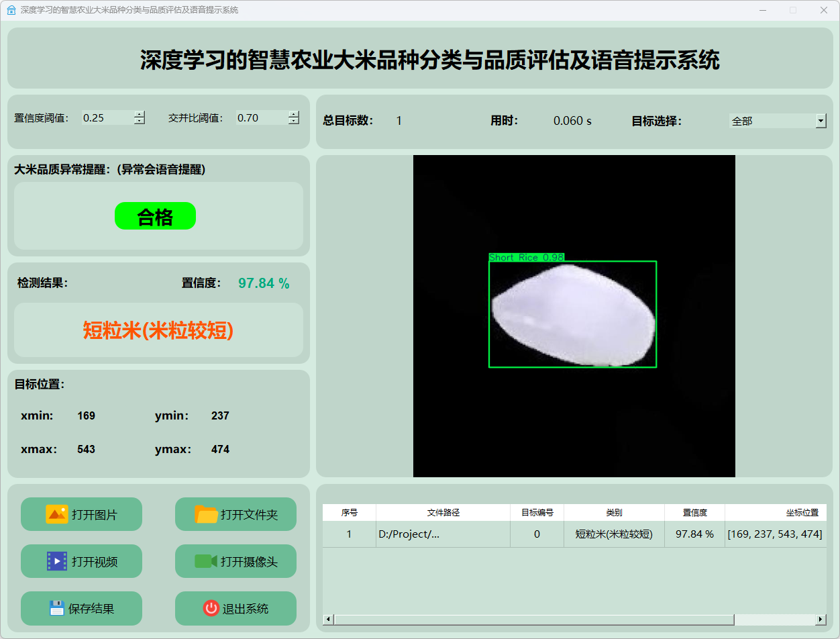This screenshot has height=639, width=840.
Task: Click the 类别 column header
Action: [614, 512]
